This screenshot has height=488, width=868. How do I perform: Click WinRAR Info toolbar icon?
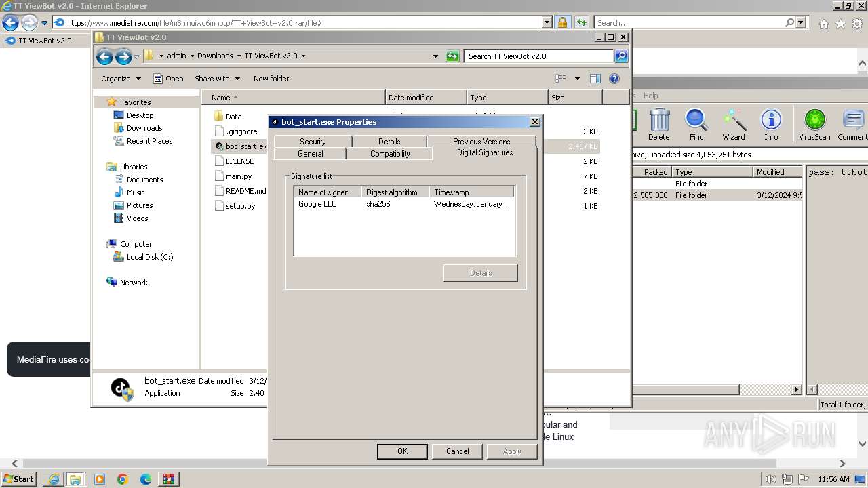[771, 125]
